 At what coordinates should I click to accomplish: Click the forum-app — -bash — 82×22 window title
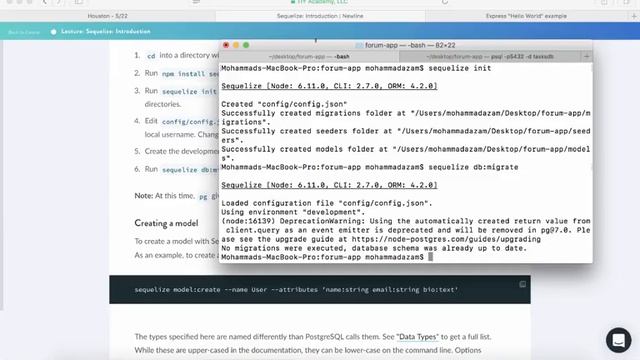(410, 45)
